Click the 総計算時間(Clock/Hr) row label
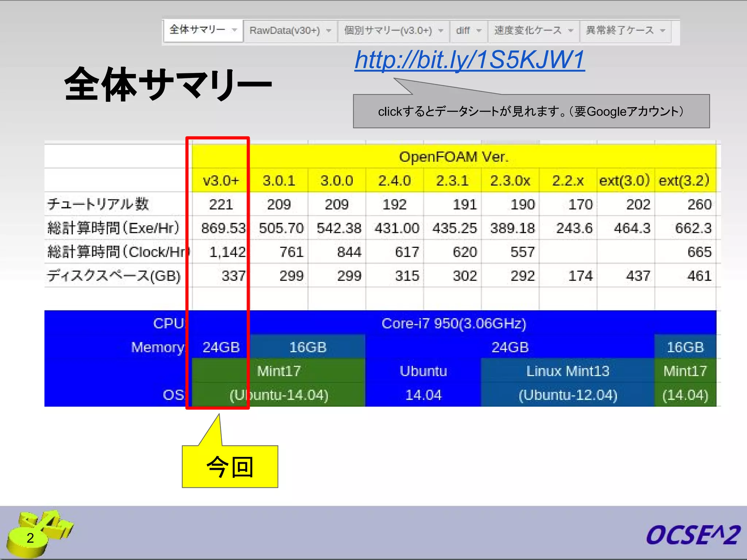This screenshot has height=560, width=747. (x=119, y=252)
